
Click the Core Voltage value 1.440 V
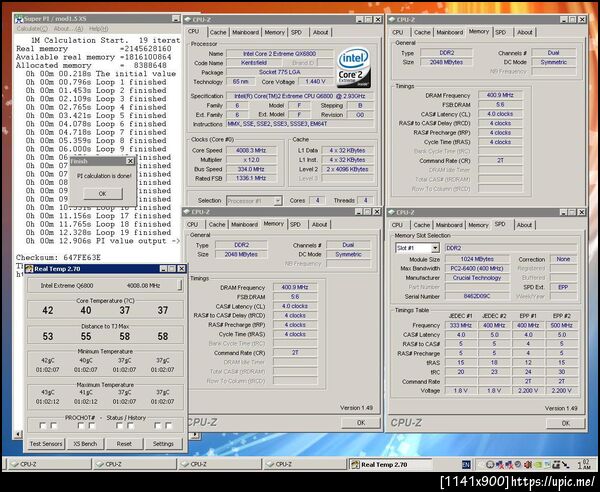[315, 81]
